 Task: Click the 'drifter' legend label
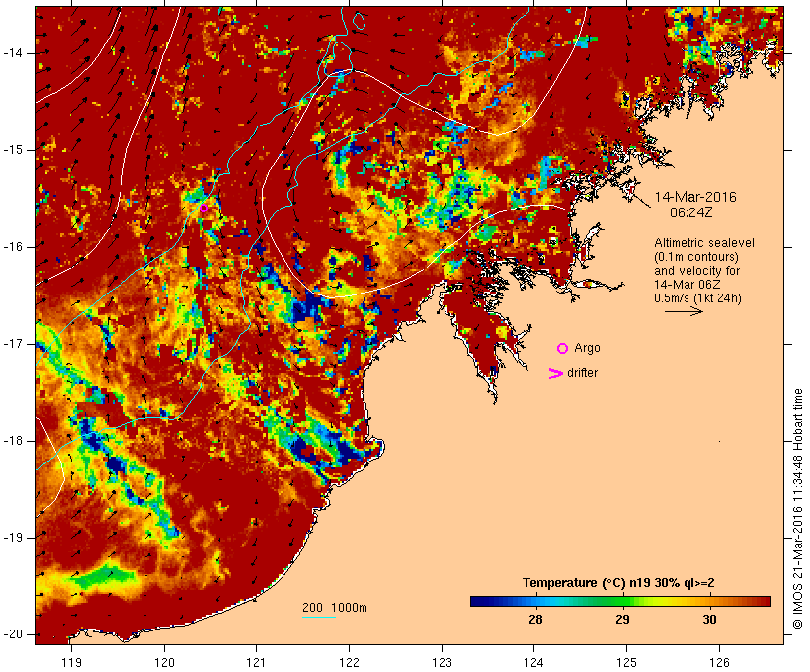click(x=582, y=373)
